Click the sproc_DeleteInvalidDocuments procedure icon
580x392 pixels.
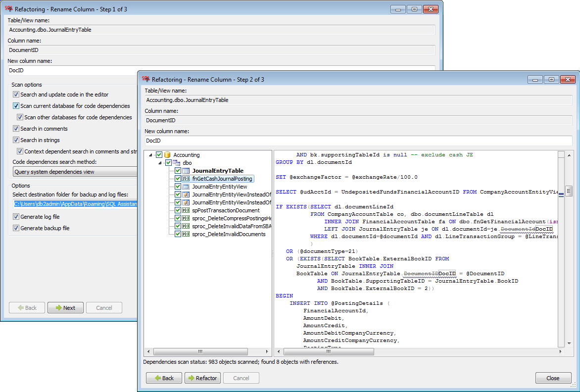[x=186, y=234]
